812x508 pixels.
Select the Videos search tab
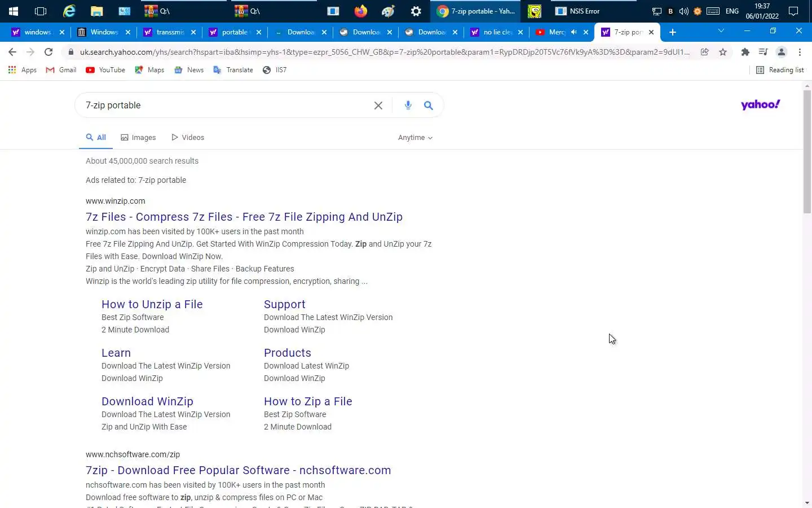(x=188, y=138)
